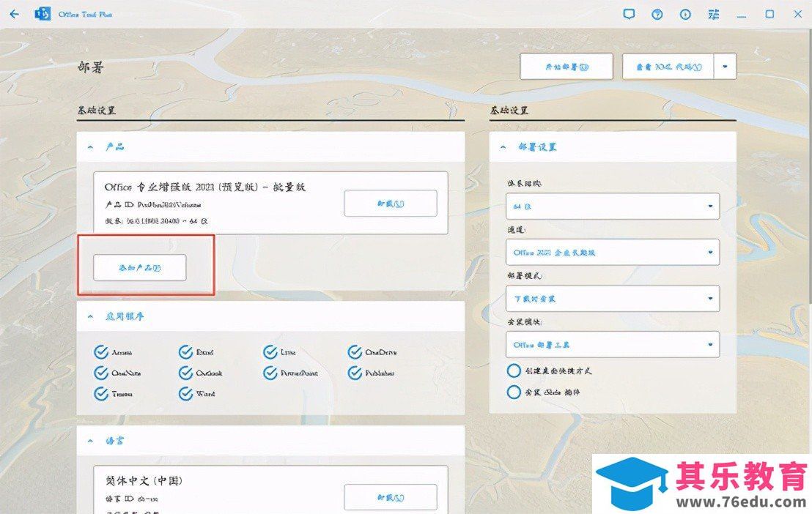Open the info circle icon in title bar
Screen dimensions: 812x514
[685, 14]
